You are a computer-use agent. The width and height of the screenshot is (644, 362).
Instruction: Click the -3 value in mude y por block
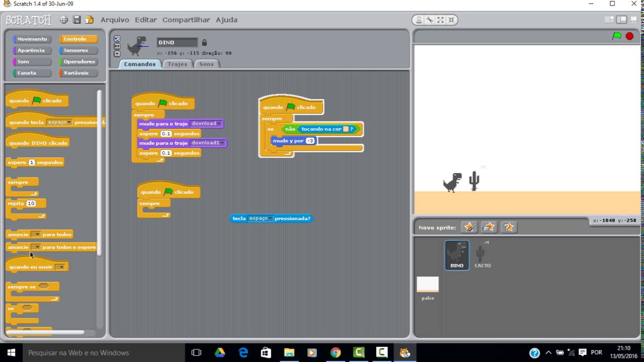coord(310,141)
